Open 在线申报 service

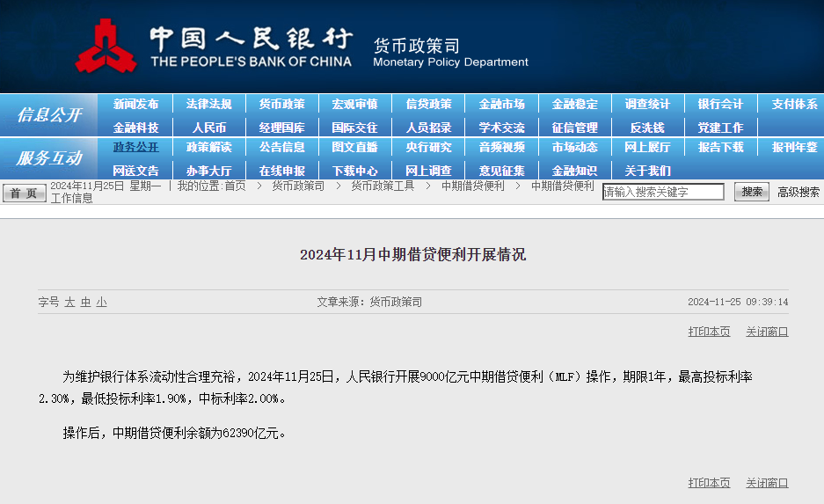point(281,171)
